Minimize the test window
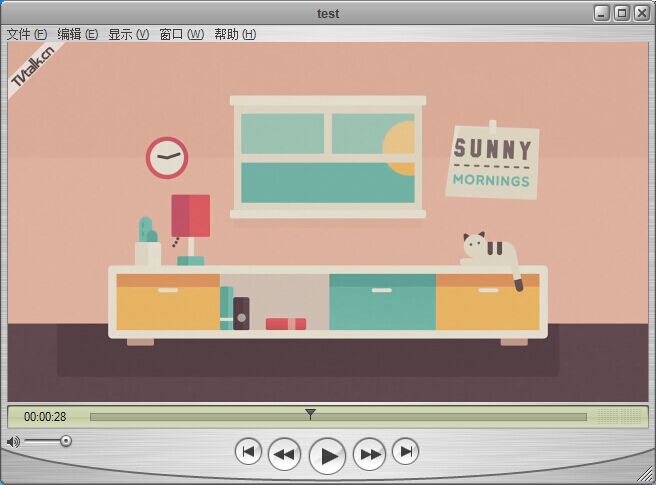This screenshot has height=485, width=656. [x=602, y=13]
